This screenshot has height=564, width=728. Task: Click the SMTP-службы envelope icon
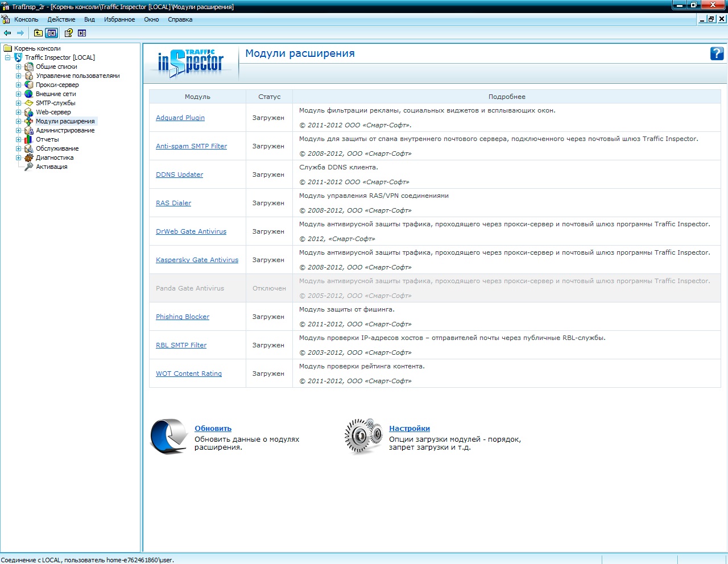[x=29, y=103]
